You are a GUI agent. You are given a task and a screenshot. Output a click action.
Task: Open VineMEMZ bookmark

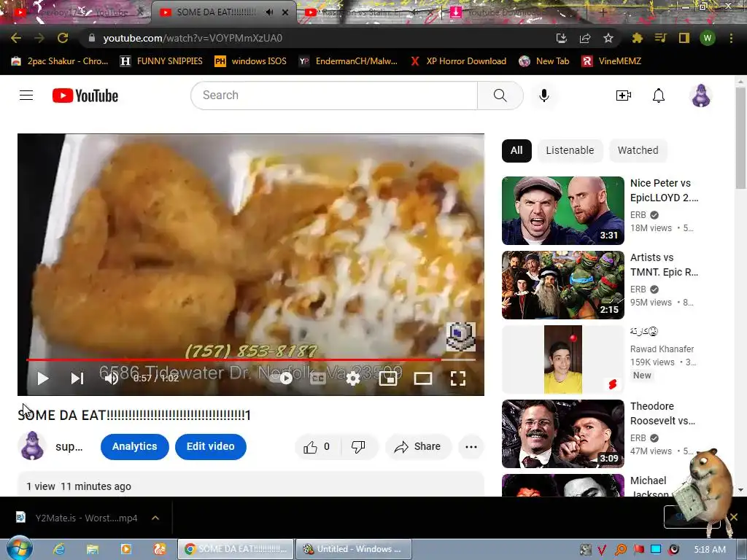pyautogui.click(x=612, y=61)
